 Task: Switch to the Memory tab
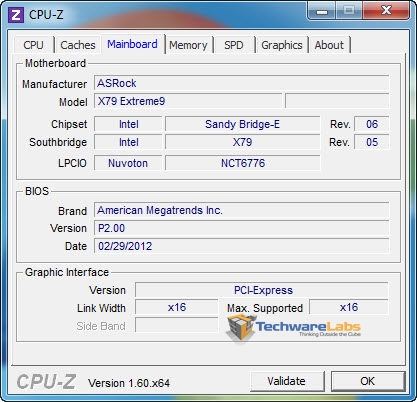[x=188, y=45]
